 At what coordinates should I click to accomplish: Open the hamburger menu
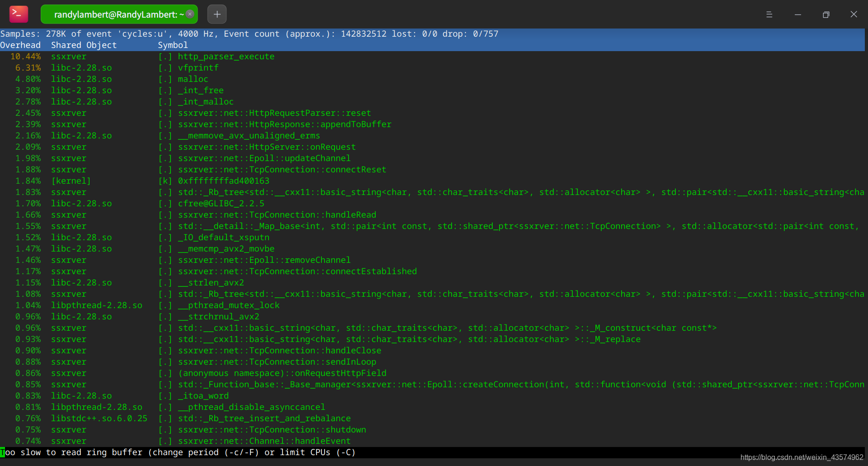coord(769,14)
